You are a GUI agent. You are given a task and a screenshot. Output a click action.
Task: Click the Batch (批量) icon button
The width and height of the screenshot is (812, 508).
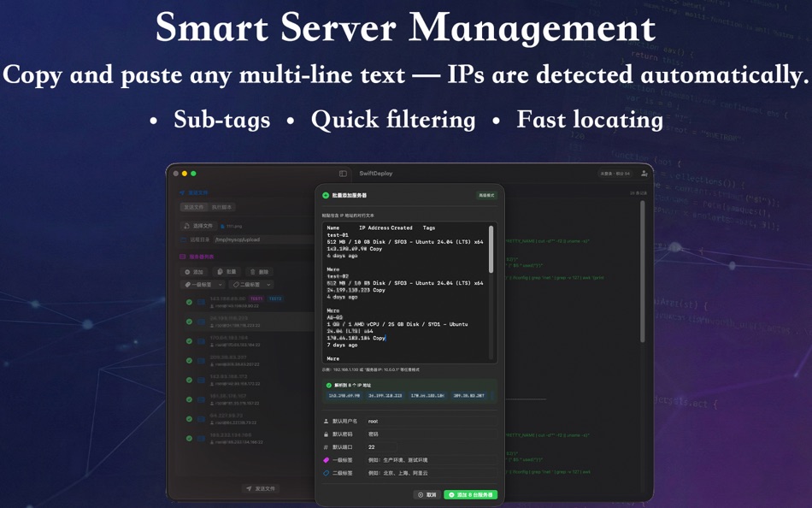(x=221, y=272)
